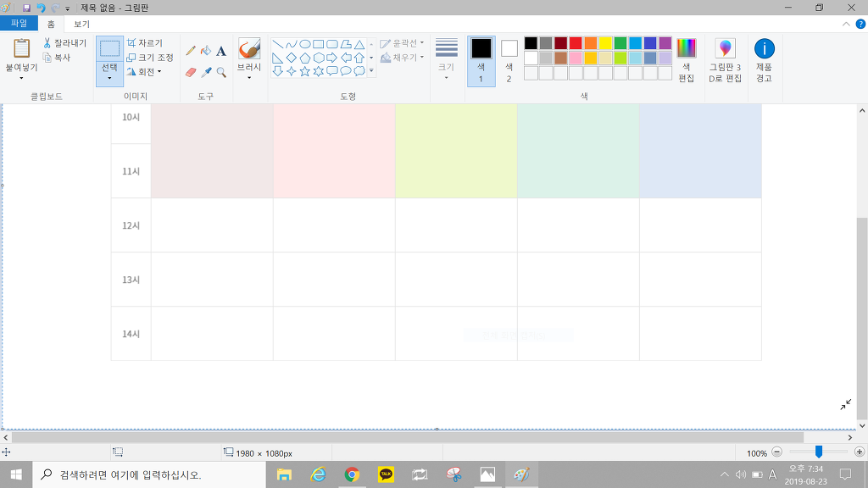868x488 pixels.
Task: Click the zoom out minus button
Action: point(776,452)
